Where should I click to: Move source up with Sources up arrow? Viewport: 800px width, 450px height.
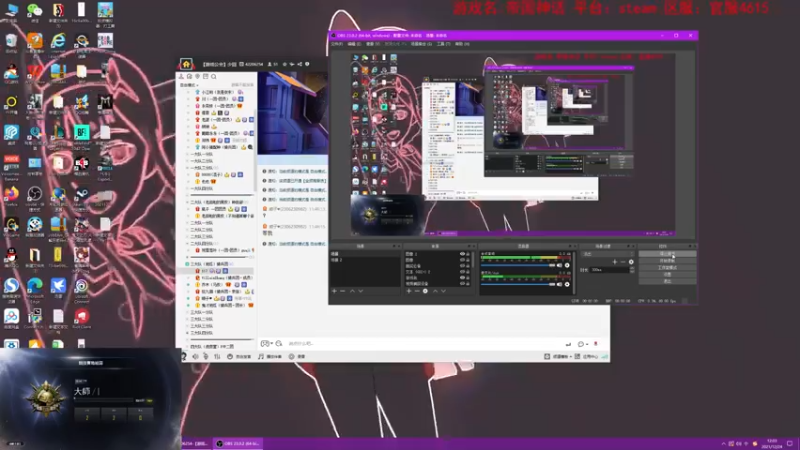tap(435, 291)
